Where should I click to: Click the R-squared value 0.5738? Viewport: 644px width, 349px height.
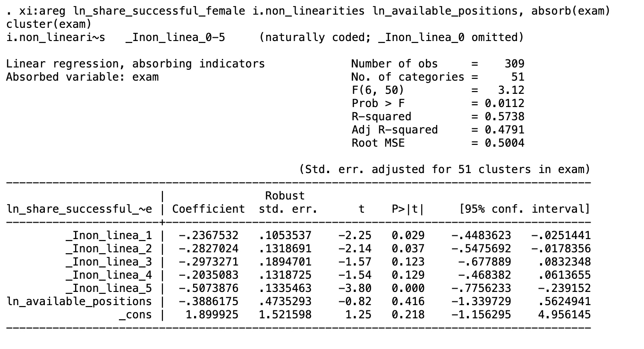(505, 116)
